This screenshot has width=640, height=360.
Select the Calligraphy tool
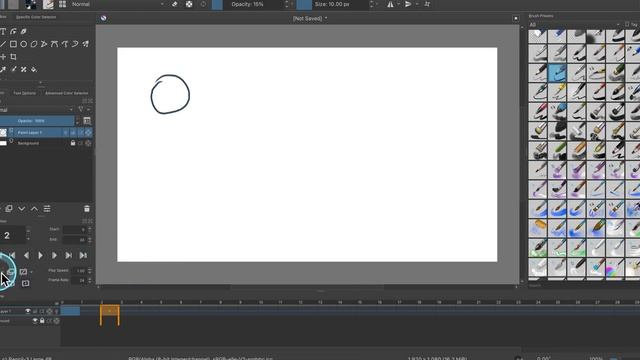point(24,31)
